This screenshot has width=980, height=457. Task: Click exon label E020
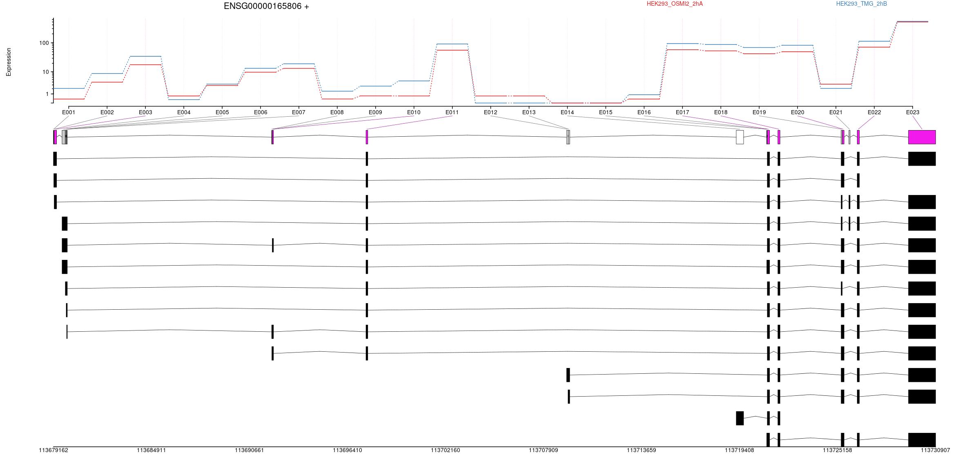797,112
